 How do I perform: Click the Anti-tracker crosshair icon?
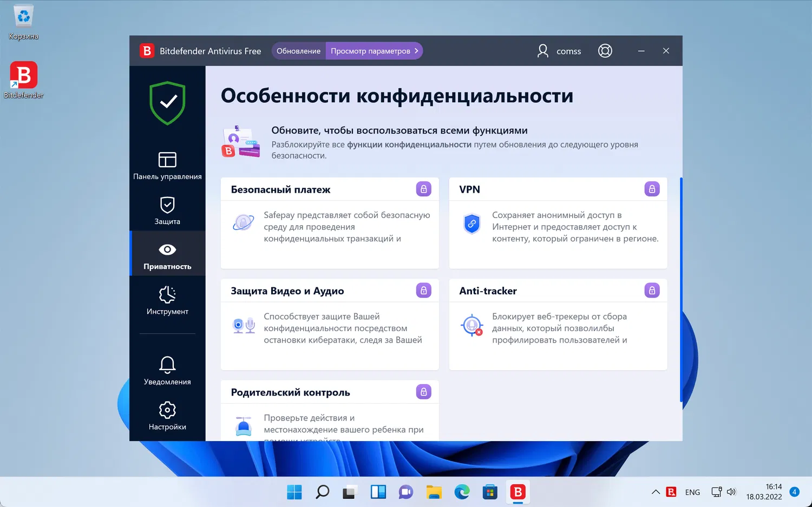coord(472,325)
